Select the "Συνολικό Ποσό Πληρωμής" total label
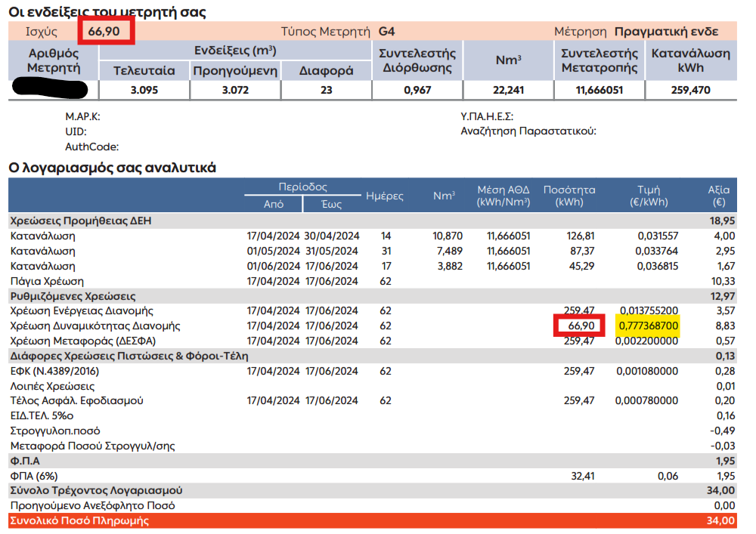The image size is (756, 534). tap(79, 520)
